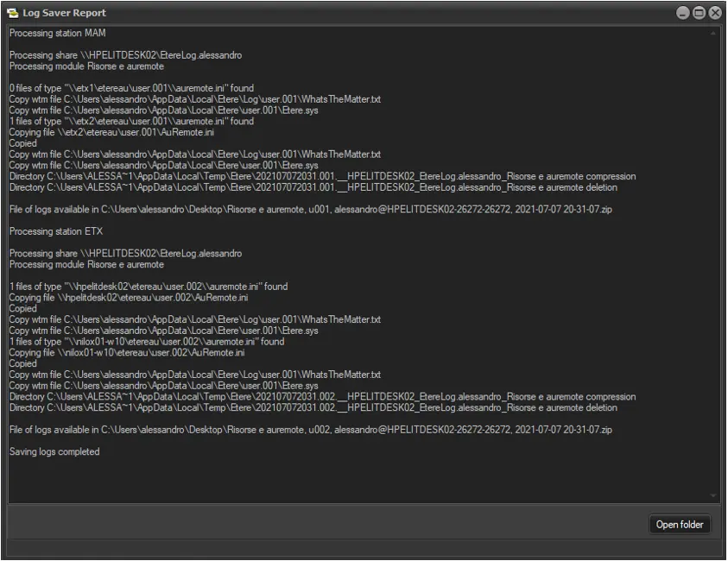Click the "Copying file \\nilox01-w10" line
The width and height of the screenshot is (728, 561).
pos(127,353)
